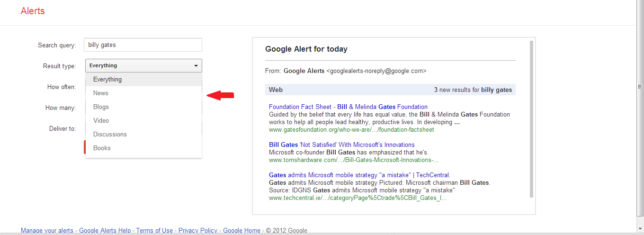The height and width of the screenshot is (235, 644).
Task: Click the Search query input field
Action: (x=143, y=45)
